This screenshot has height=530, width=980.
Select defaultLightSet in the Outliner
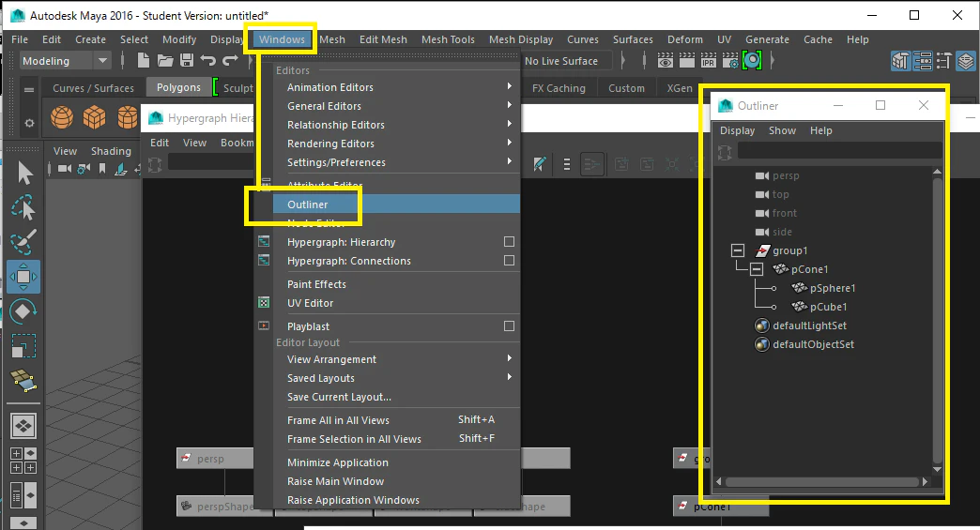(x=809, y=326)
